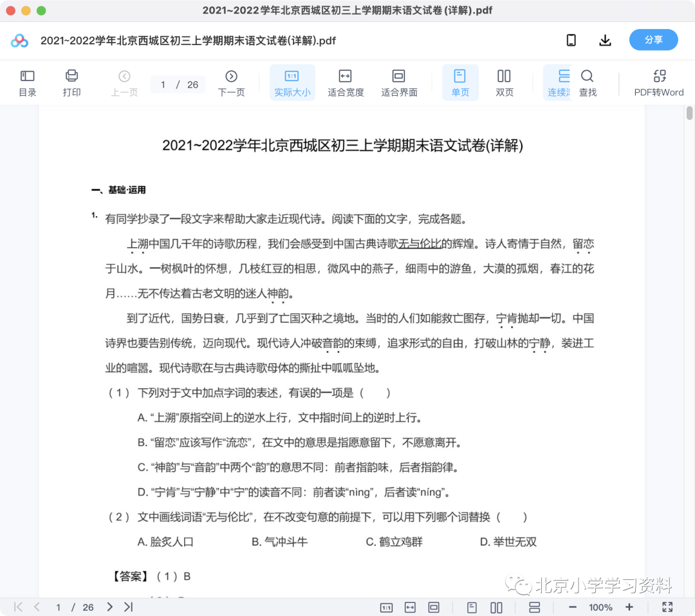Screen dimensions: 695x616
Task: Go to previous page in bottom bar
Action: [x=37, y=607]
